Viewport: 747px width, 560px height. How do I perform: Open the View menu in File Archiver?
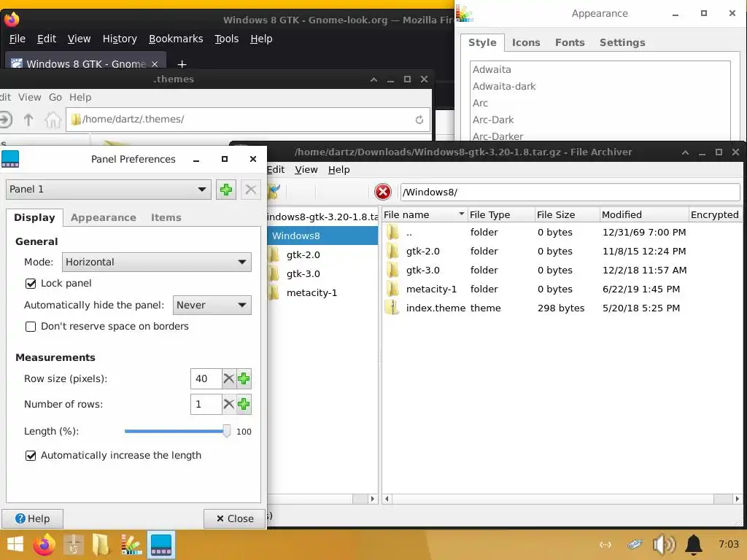click(306, 169)
